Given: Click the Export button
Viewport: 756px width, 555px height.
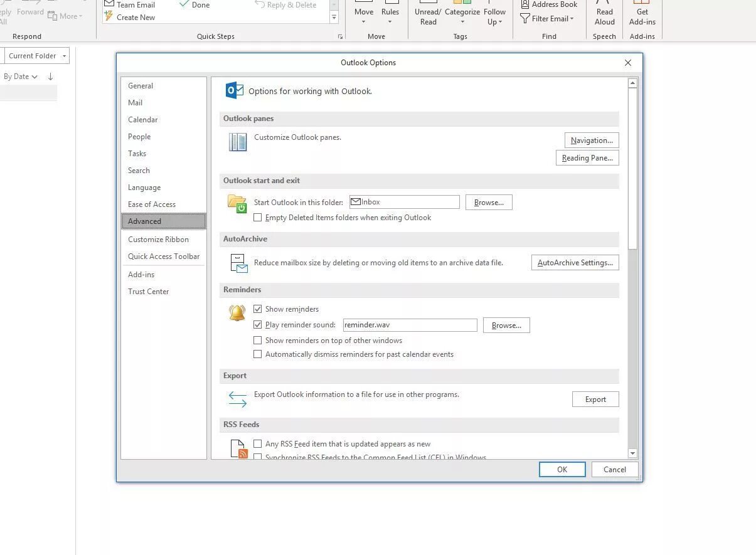Looking at the screenshot, I should 595,399.
